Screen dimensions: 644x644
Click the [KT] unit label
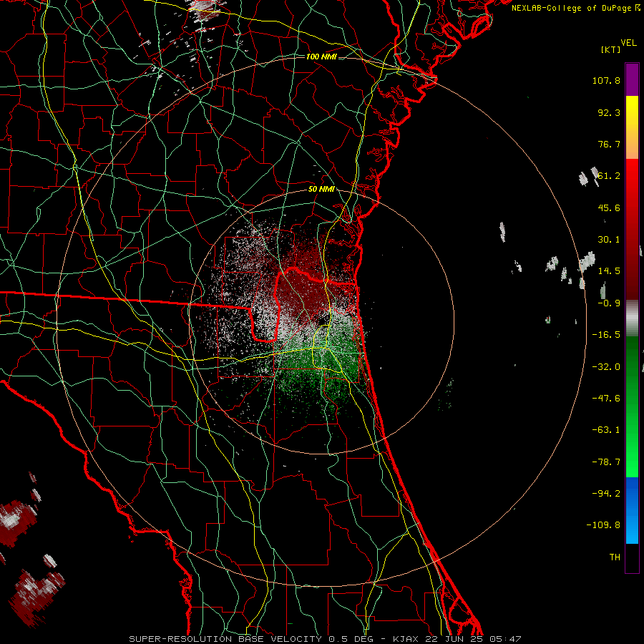[x=610, y=49]
